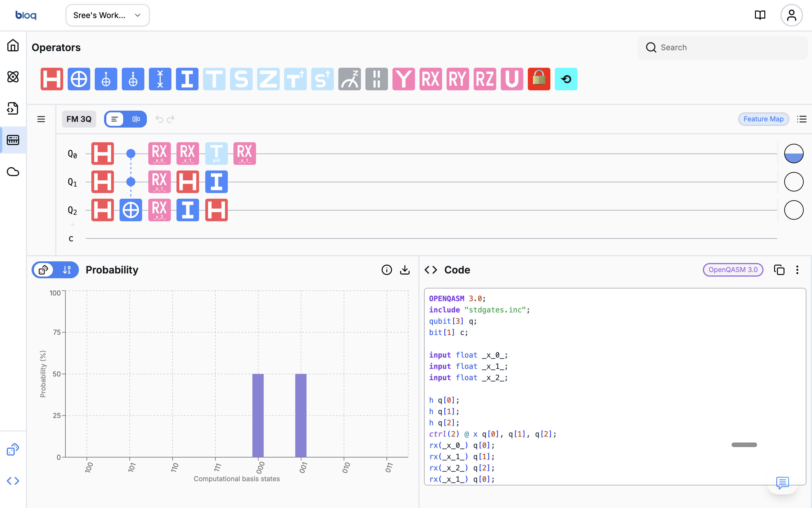Click the 000 probability bar
This screenshot has height=508, width=812.
(258, 415)
